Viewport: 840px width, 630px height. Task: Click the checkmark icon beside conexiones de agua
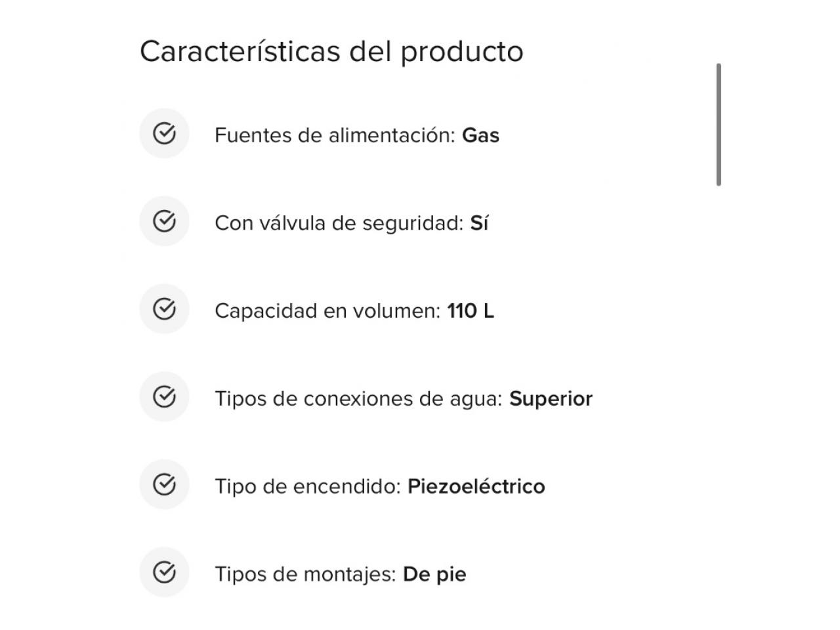click(164, 397)
